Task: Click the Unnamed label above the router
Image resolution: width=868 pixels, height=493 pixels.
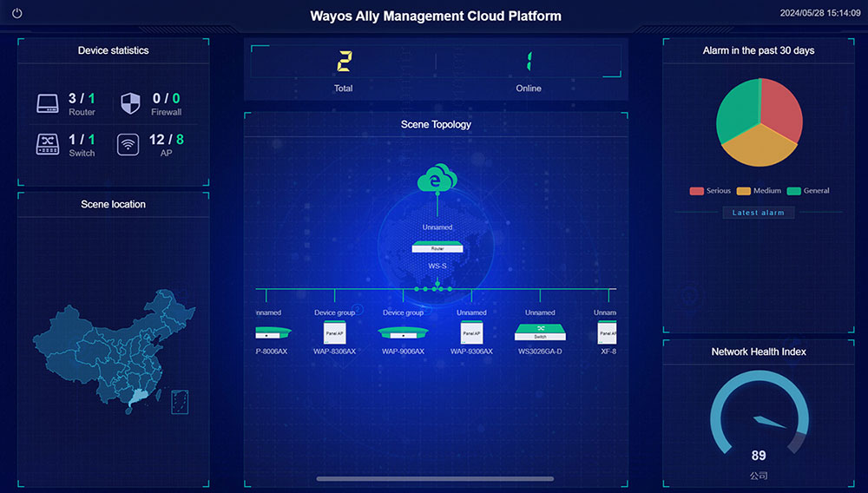Action: pyautogui.click(x=437, y=227)
